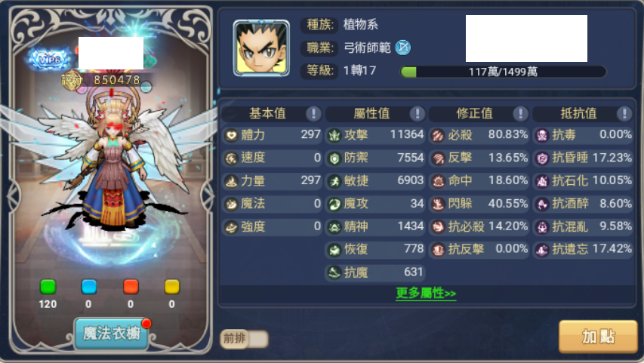Click the left arrow beside the character
The height and width of the screenshot is (363, 644).
(14, 196)
